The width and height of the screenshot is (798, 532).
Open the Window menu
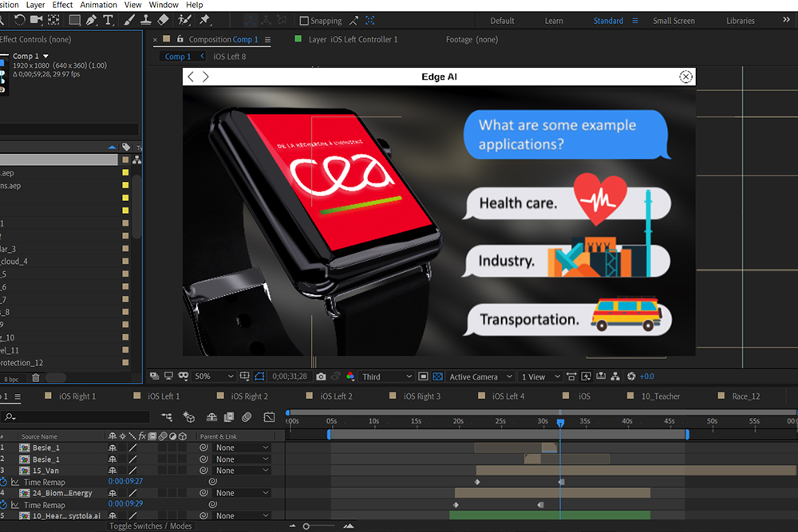(x=164, y=5)
